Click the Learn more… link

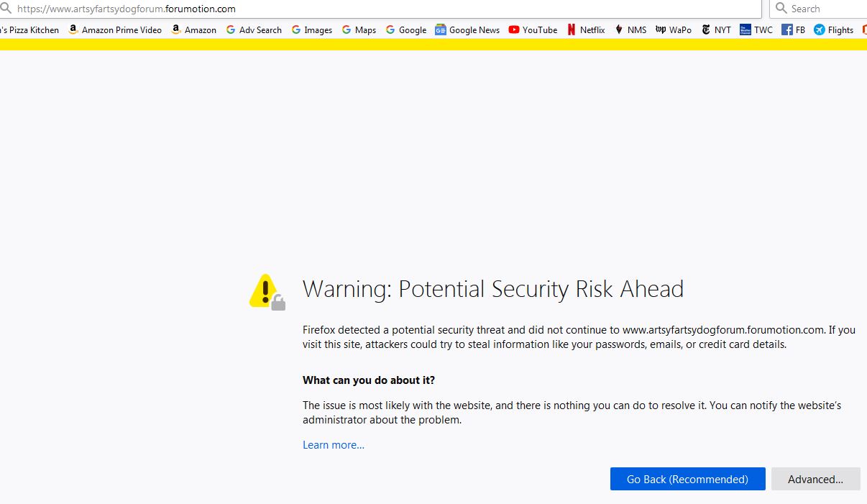(x=334, y=445)
